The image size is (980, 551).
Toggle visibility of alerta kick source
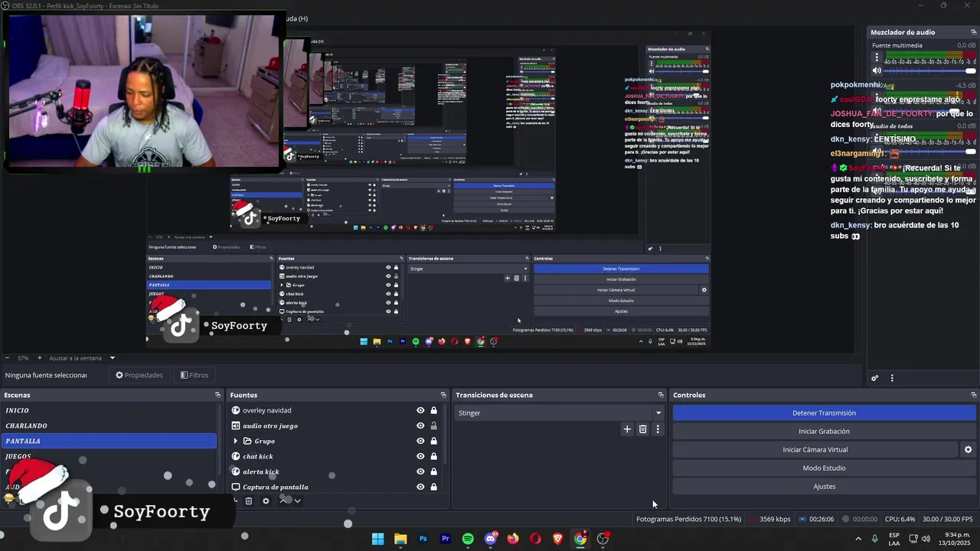420,471
